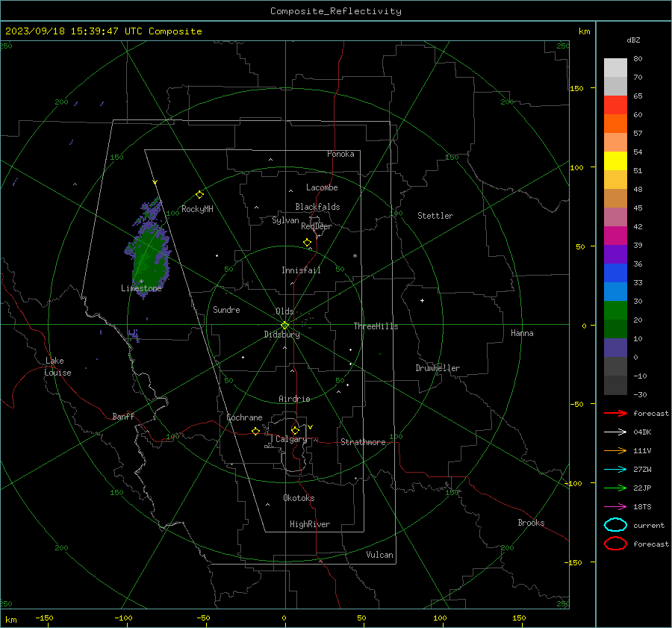This screenshot has height=628, width=672.
Task: Click the Innisfail label on the map
Action: 301,270
